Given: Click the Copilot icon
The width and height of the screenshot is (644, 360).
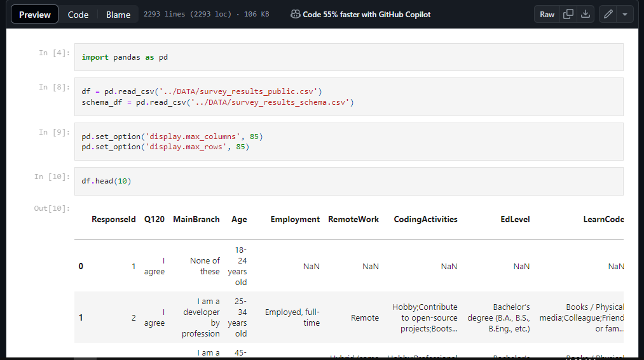Looking at the screenshot, I should click(x=295, y=15).
